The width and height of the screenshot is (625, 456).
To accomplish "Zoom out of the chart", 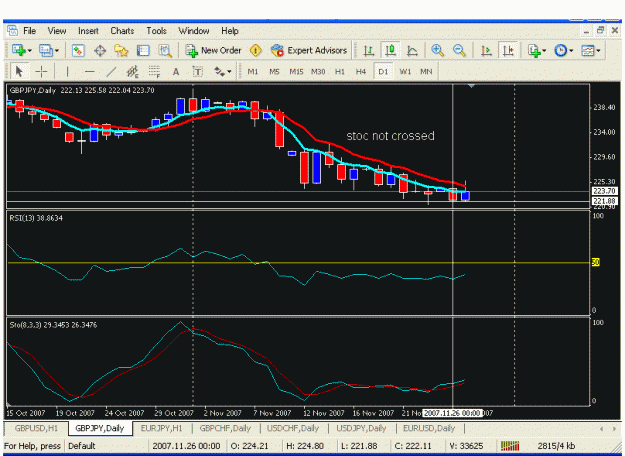I will (x=459, y=51).
